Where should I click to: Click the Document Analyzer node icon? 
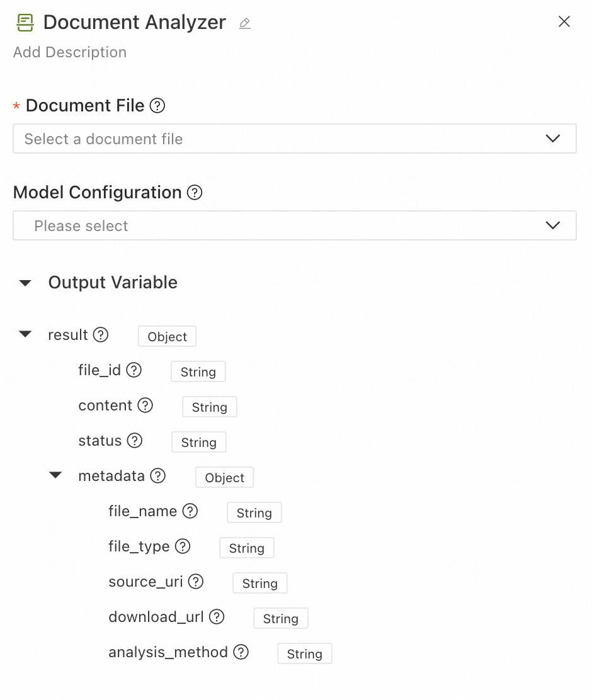[x=25, y=23]
